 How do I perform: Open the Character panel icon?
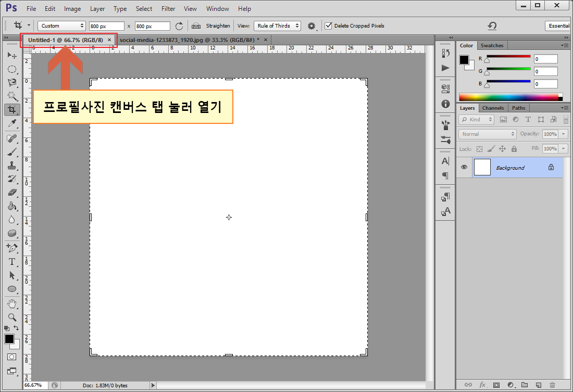445,161
